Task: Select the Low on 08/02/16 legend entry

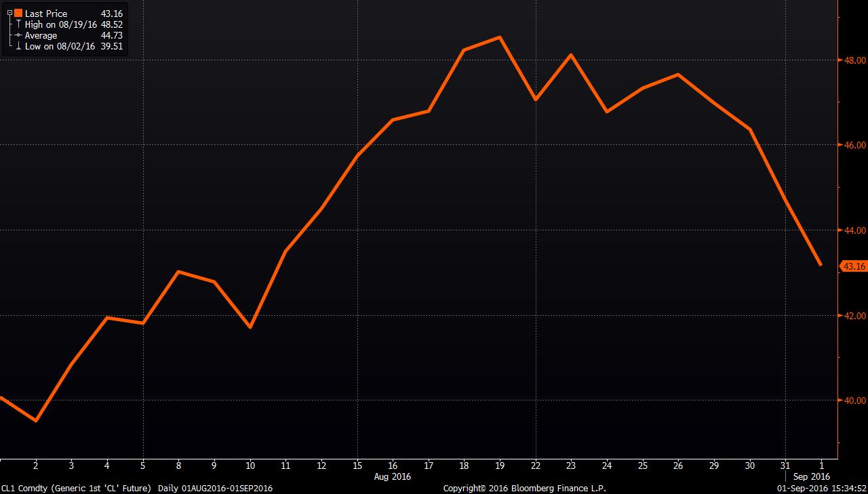Action: 60,46
